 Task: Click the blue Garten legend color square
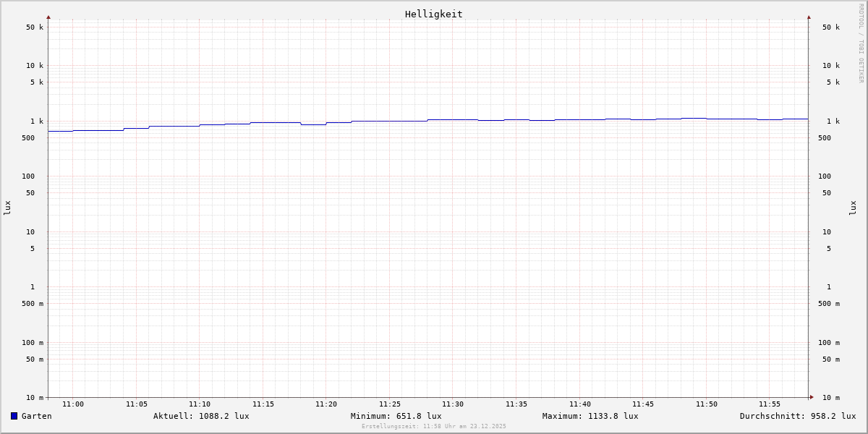pos(14,416)
